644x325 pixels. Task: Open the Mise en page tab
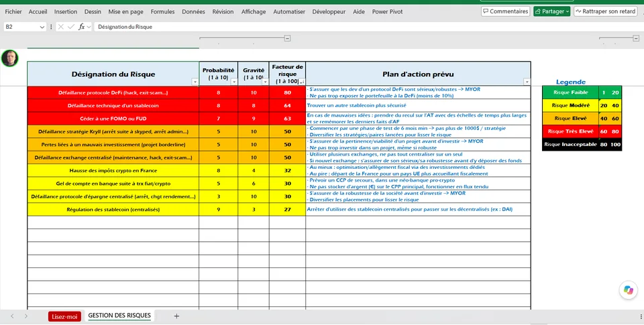coord(125,12)
